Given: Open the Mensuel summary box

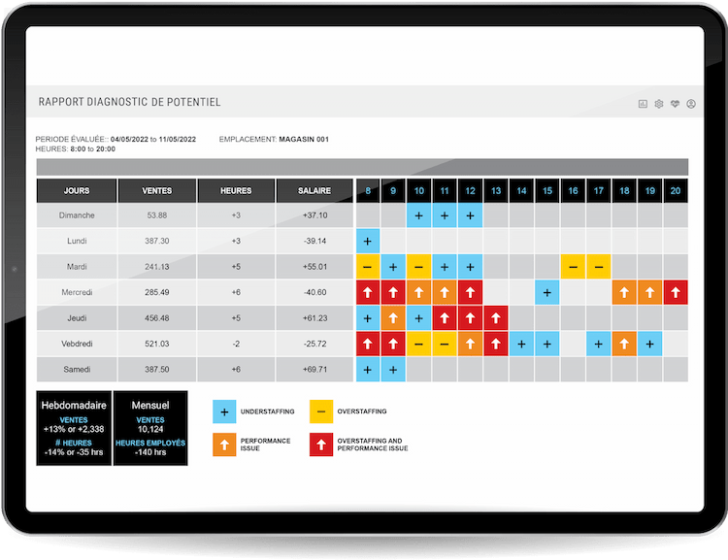Looking at the screenshot, I should 150,428.
